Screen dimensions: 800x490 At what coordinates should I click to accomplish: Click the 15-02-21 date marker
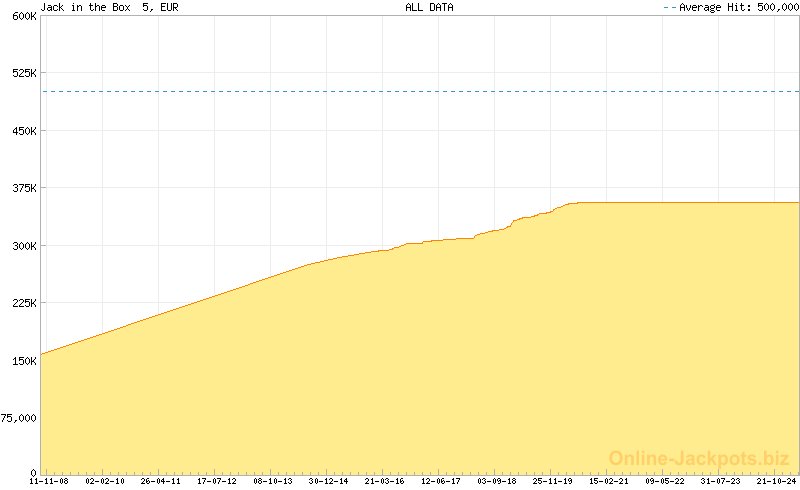(x=608, y=481)
